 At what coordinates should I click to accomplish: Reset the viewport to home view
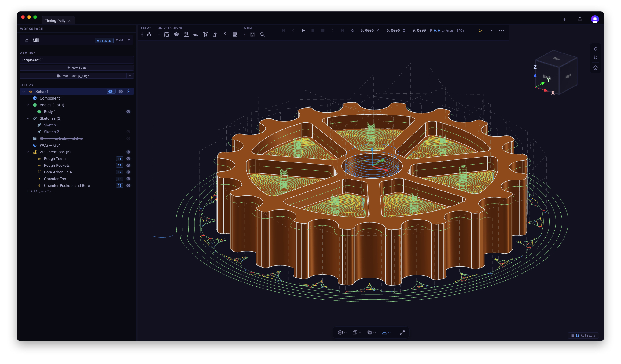tap(596, 68)
